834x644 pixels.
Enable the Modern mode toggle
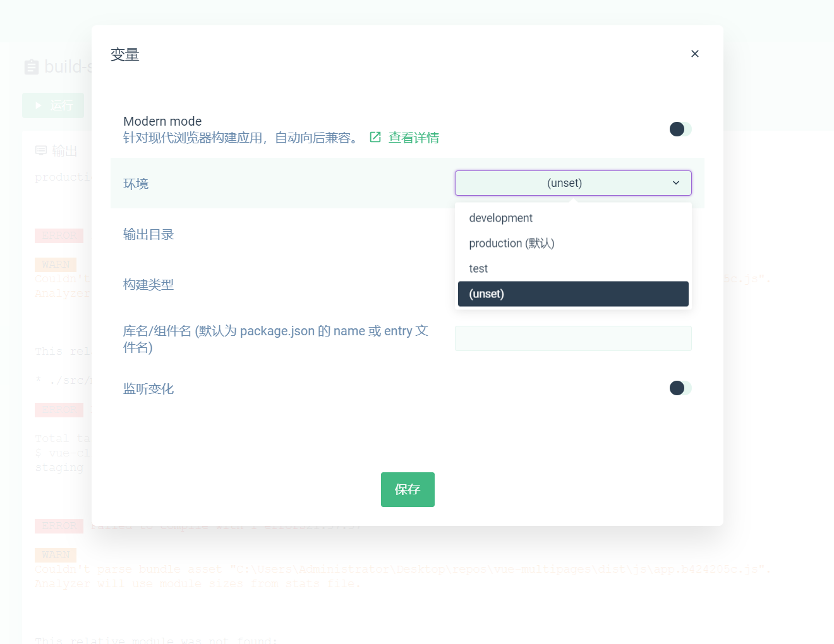(x=680, y=129)
